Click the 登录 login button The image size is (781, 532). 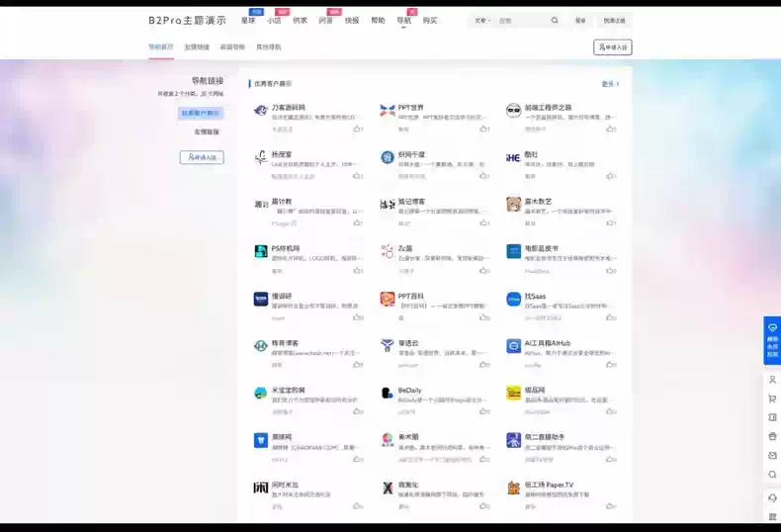point(580,20)
